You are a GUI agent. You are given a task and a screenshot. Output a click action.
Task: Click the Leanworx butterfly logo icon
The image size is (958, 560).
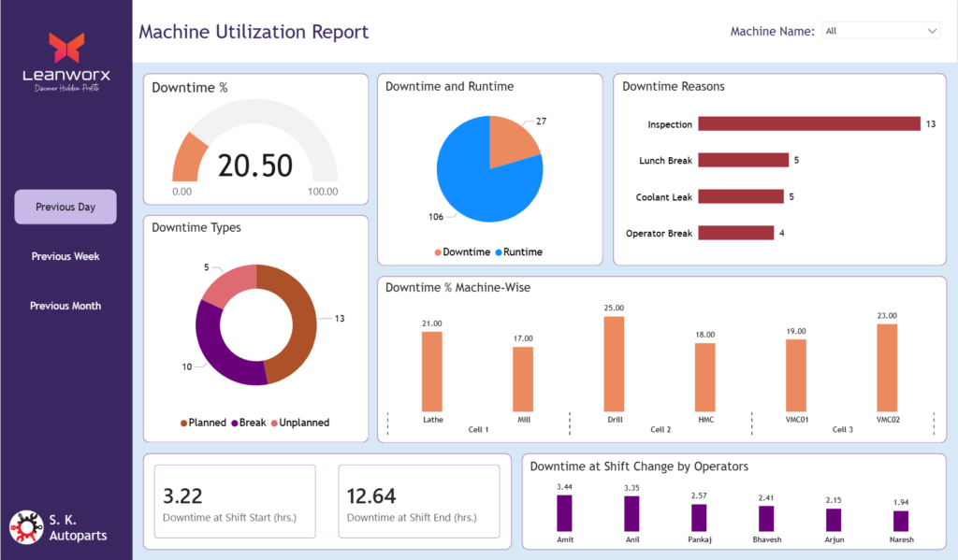(66, 48)
